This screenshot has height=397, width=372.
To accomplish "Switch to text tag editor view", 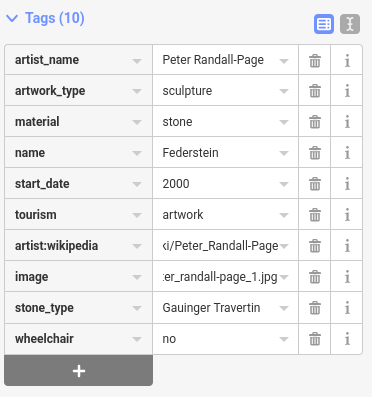I will click(x=350, y=24).
